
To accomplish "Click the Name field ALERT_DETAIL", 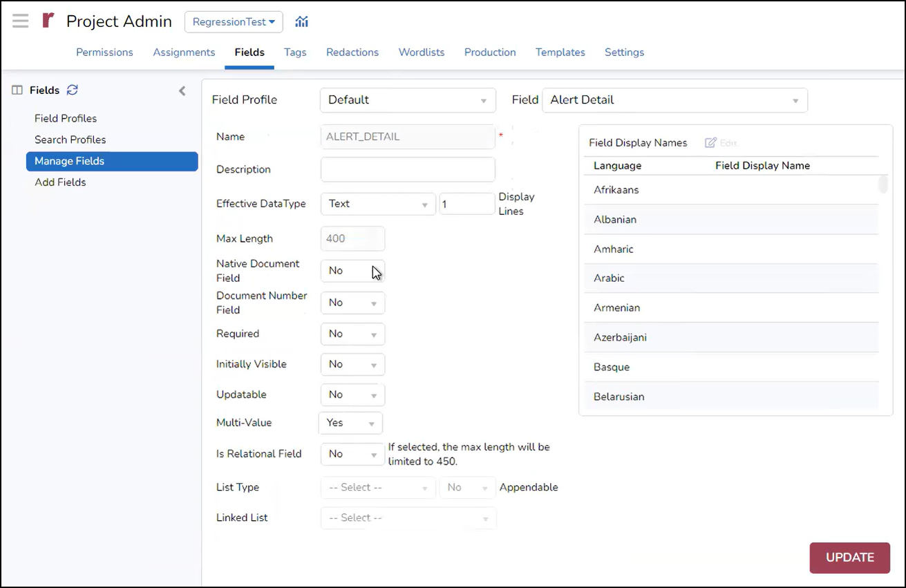I will 408,137.
